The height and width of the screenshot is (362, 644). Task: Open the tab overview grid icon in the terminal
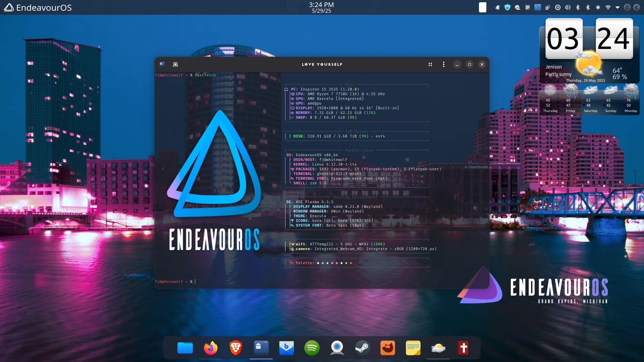[x=430, y=64]
